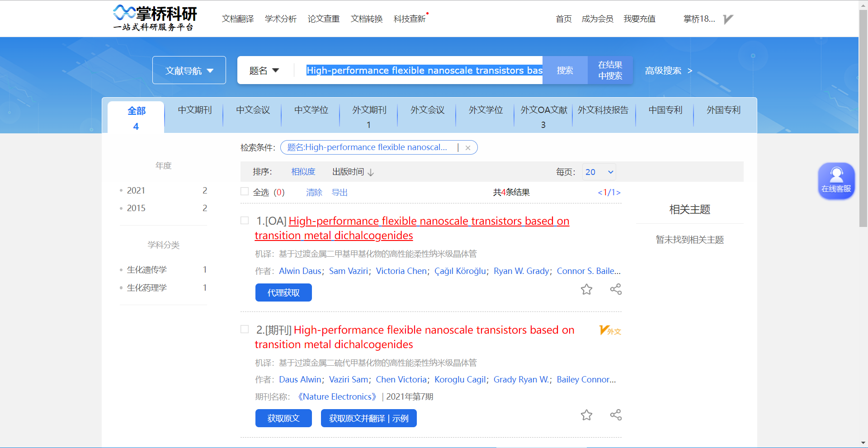Remove the 题名 search condition filter chip
This screenshot has width=868, height=448.
(x=468, y=147)
